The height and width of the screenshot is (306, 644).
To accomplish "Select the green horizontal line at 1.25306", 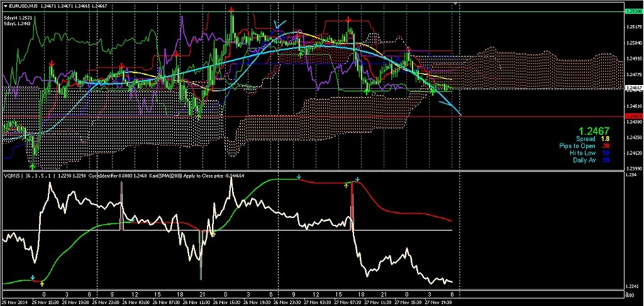I will [312, 12].
